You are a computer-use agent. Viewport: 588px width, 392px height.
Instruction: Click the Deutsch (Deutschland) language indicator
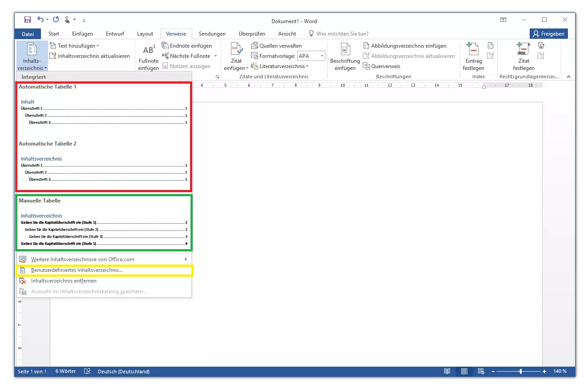123,372
